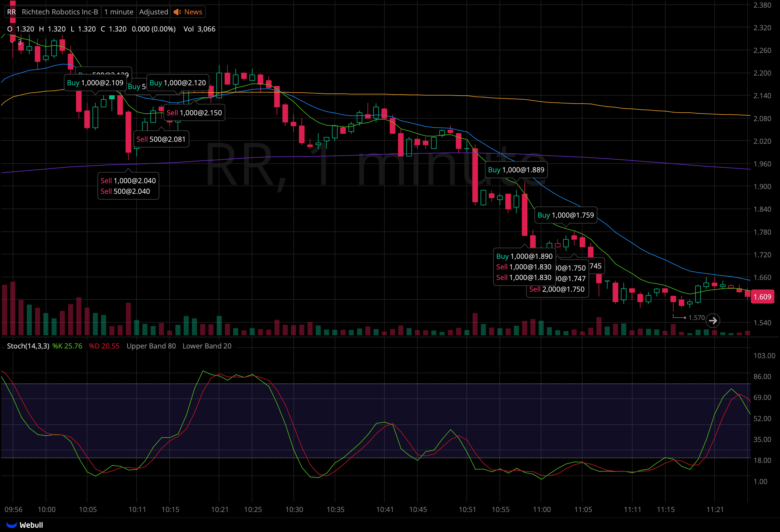Image resolution: width=780 pixels, height=532 pixels.
Task: Click the Vol 3,066 readout
Action: point(199,29)
